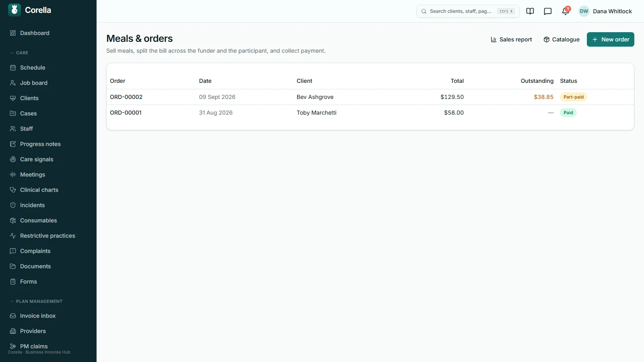Click outstanding amount $38.85
The image size is (644, 362).
tap(543, 97)
